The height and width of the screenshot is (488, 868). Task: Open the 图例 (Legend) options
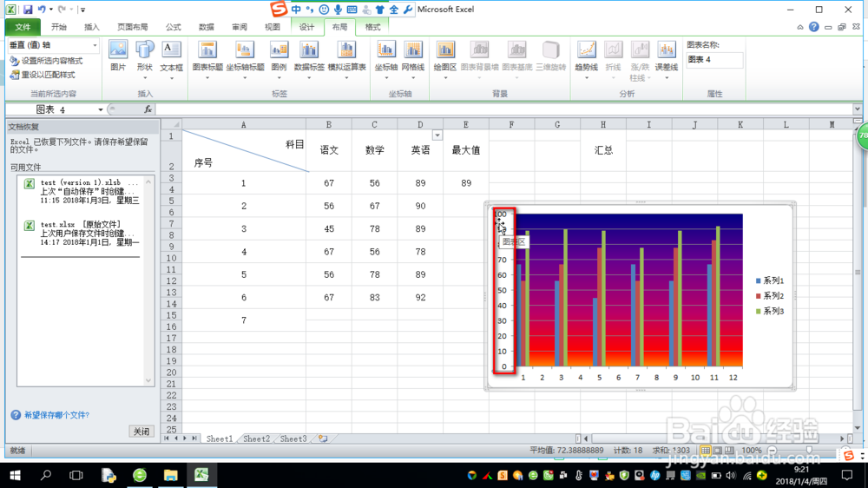click(x=279, y=59)
